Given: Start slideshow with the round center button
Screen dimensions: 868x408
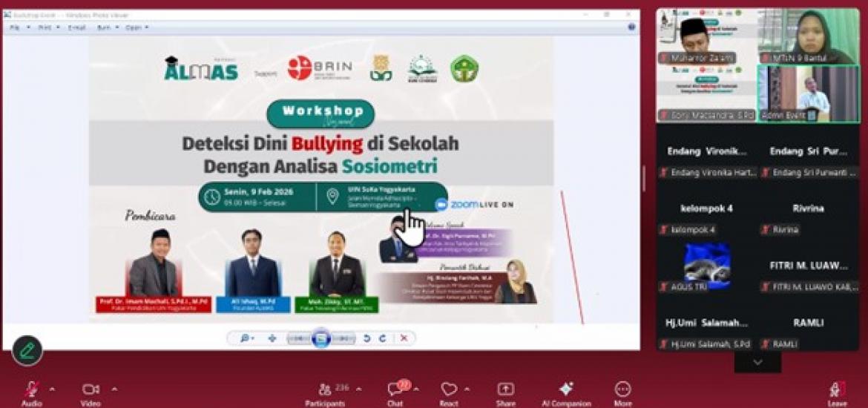Looking at the screenshot, I should [x=321, y=338].
